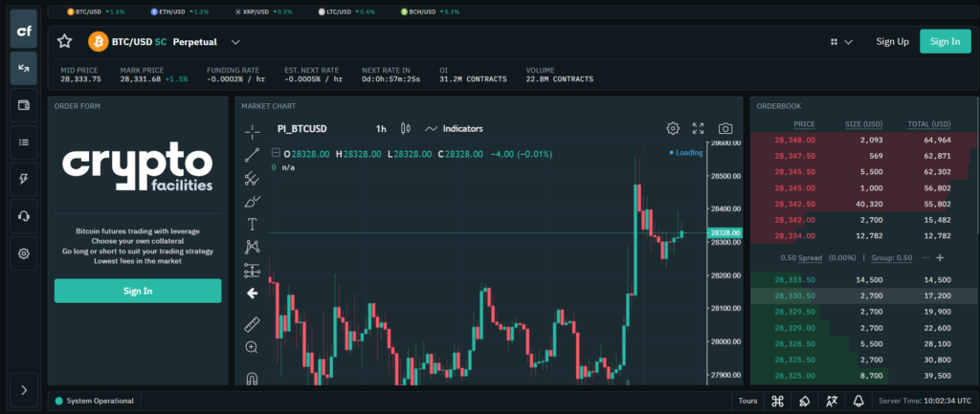Open the support headset sidebar icon
This screenshot has width=980, height=414.
tap(24, 216)
